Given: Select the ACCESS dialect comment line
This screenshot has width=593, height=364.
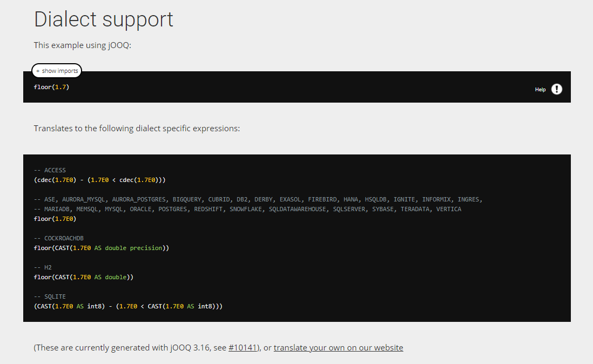Looking at the screenshot, I should point(50,170).
